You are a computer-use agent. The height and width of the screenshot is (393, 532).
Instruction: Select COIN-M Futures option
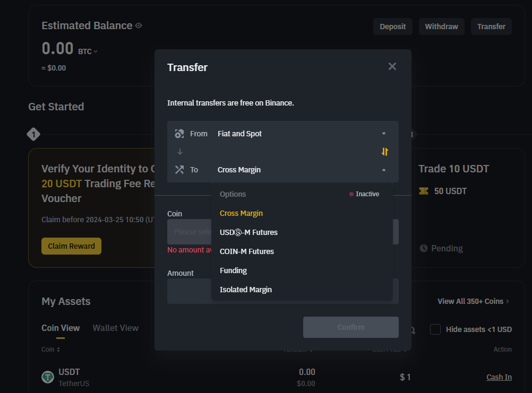click(247, 251)
